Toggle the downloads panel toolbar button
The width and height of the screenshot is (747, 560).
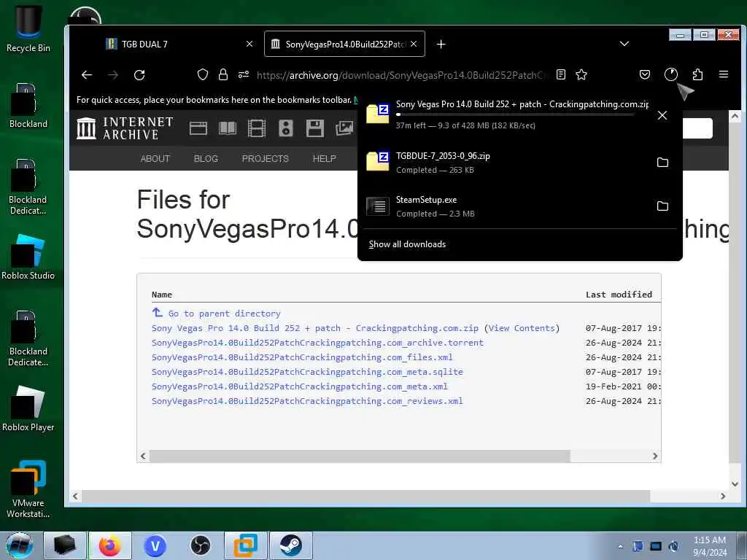[671, 74]
